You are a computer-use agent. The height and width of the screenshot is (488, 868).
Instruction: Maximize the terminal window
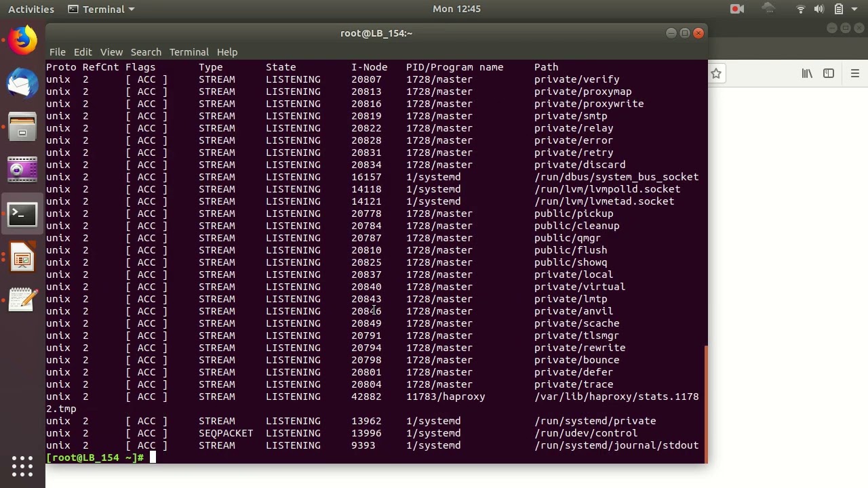coord(685,33)
